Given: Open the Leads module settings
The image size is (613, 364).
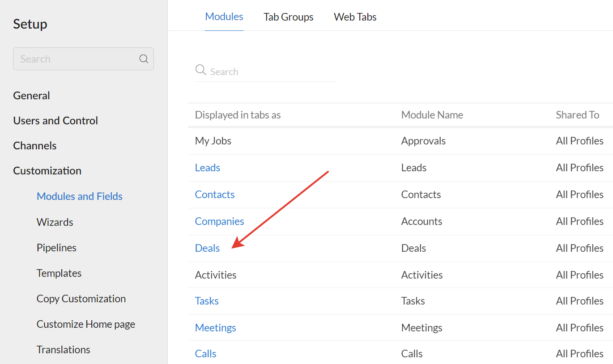Looking at the screenshot, I should pyautogui.click(x=207, y=167).
